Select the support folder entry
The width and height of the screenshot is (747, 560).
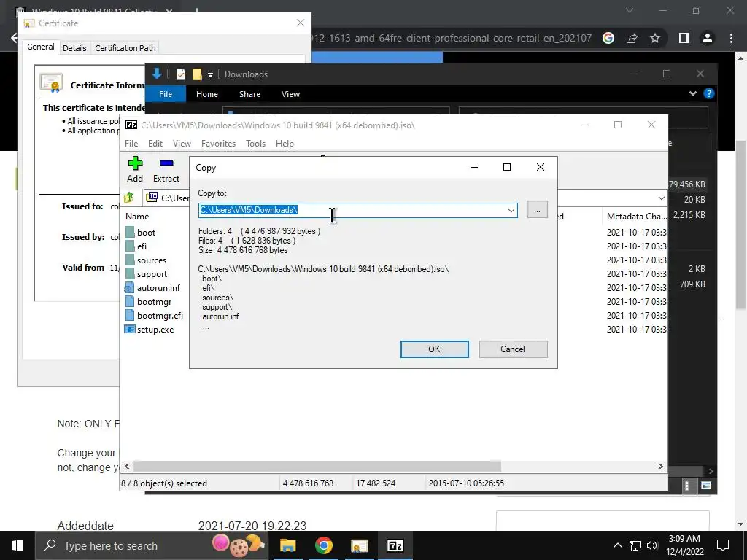[x=152, y=274]
